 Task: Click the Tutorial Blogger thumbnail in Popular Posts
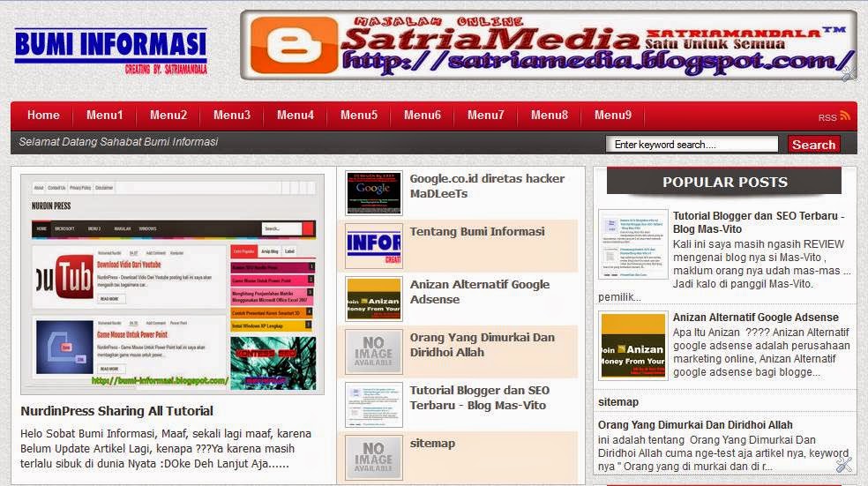pyautogui.click(x=633, y=244)
